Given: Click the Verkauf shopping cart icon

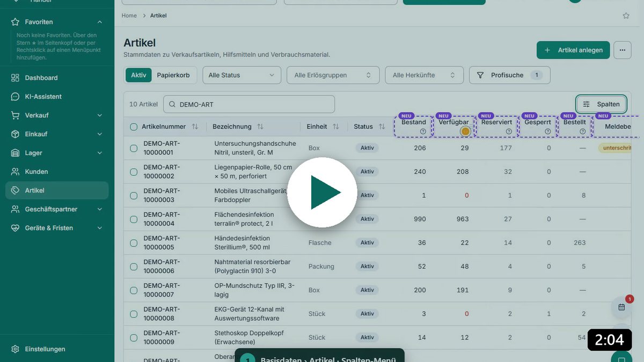Looking at the screenshot, I should [x=15, y=115].
